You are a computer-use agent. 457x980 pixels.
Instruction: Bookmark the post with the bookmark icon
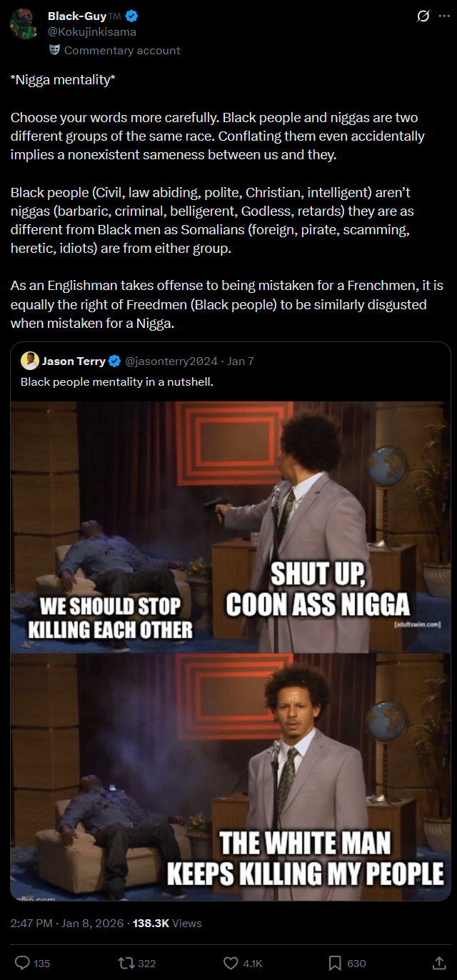click(335, 963)
